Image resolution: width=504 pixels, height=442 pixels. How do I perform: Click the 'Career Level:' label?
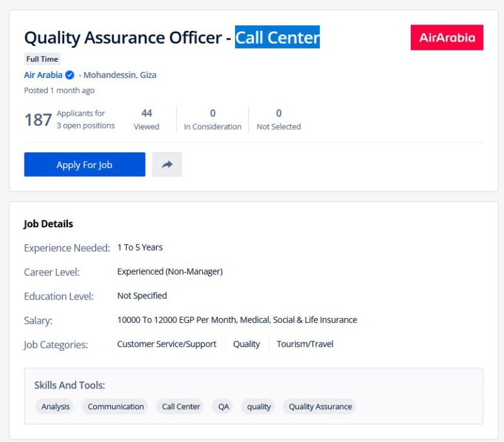[52, 272]
